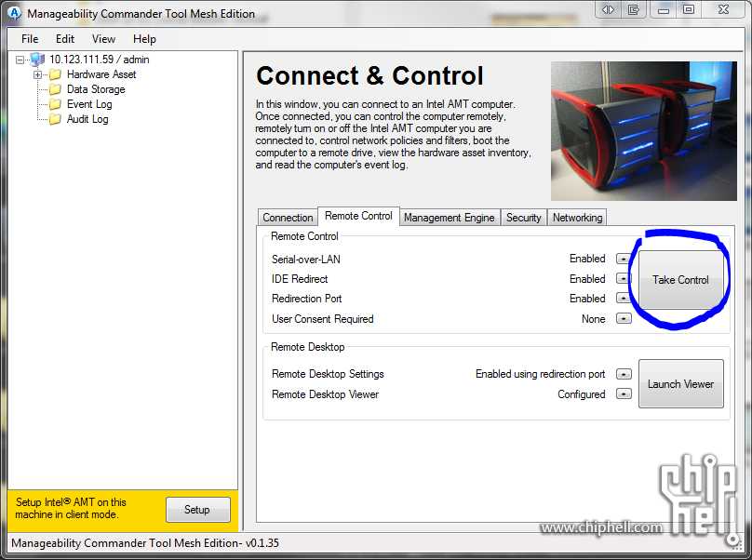The height and width of the screenshot is (560, 752).
Task: Open the Networking tab
Action: tap(577, 217)
